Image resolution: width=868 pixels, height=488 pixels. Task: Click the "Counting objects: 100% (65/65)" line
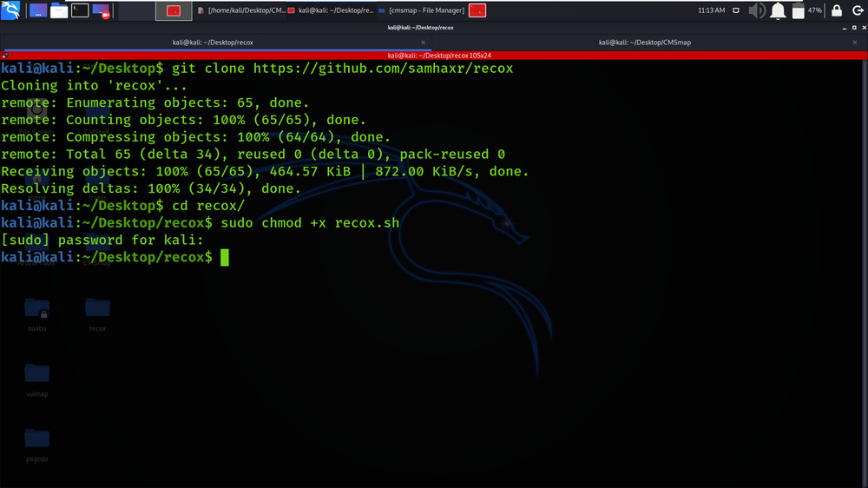click(183, 120)
